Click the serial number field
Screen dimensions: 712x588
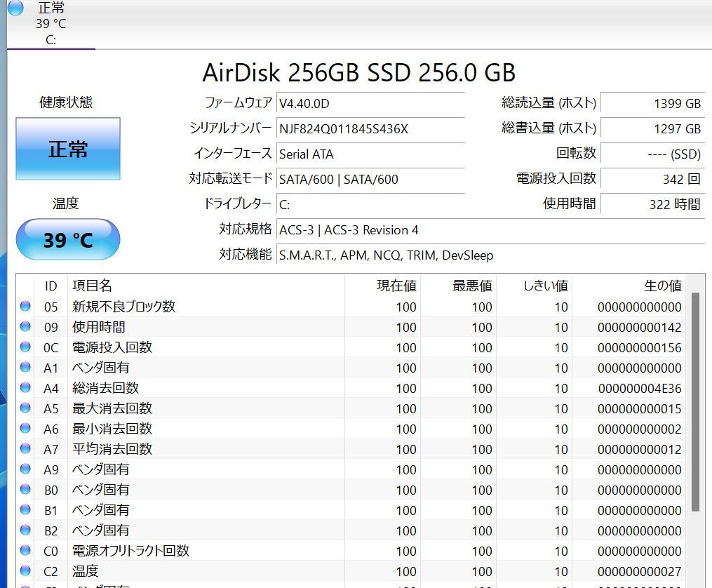pyautogui.click(x=370, y=128)
